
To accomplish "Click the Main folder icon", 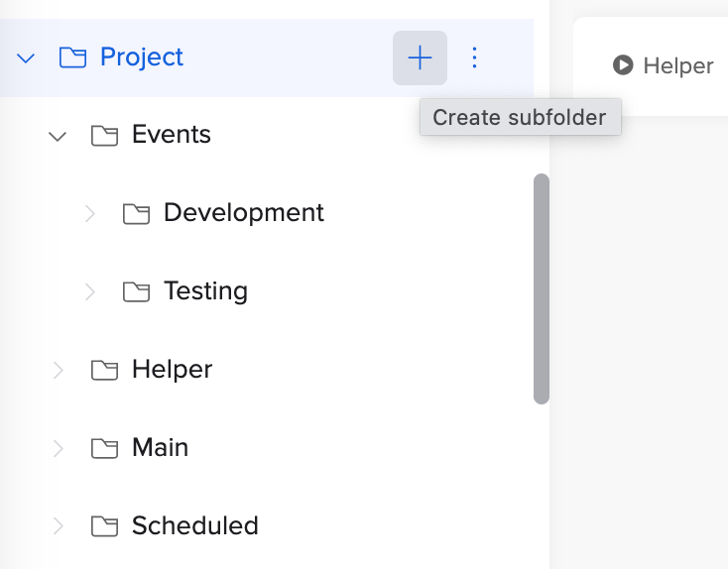I will pyautogui.click(x=104, y=448).
